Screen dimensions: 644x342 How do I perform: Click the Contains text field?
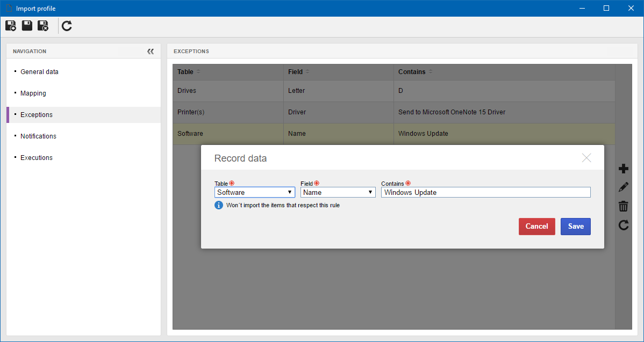pos(486,192)
